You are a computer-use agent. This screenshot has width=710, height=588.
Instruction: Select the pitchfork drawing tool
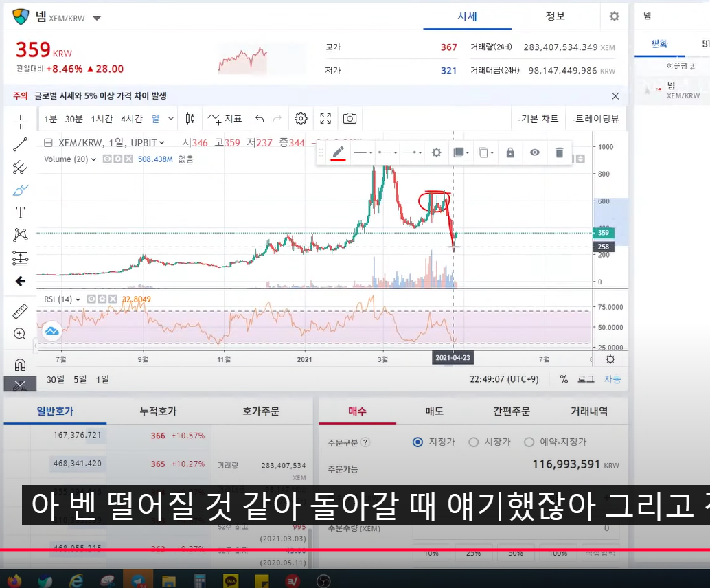coord(20,168)
